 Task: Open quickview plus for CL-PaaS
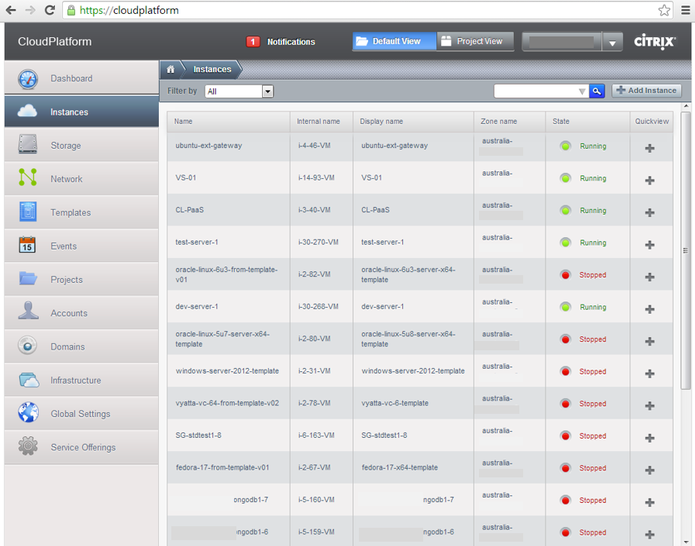[650, 212]
